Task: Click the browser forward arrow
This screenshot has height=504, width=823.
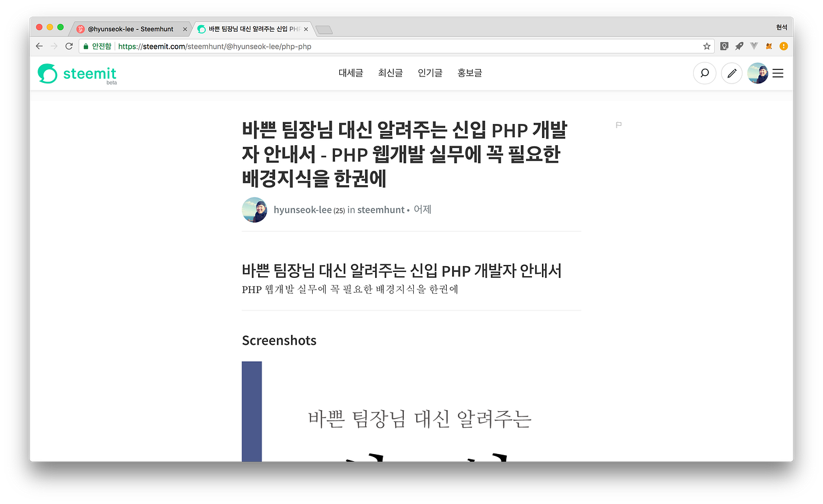Action: [54, 46]
